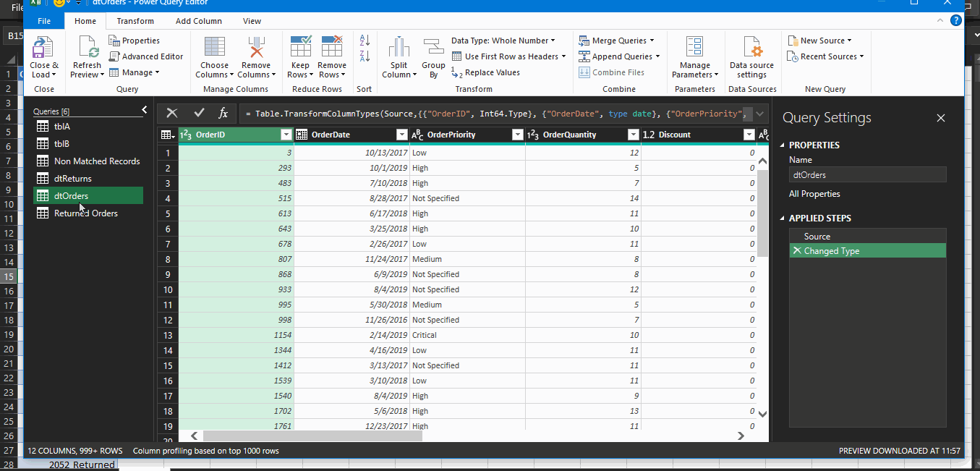Open the OrderDate column filter dropdown
The width and height of the screenshot is (980, 471).
[401, 135]
